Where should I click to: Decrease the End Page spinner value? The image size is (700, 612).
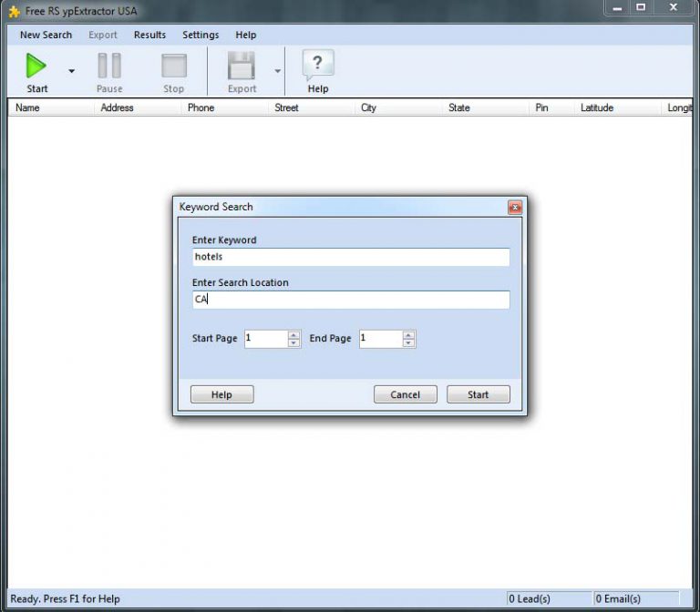(x=408, y=343)
